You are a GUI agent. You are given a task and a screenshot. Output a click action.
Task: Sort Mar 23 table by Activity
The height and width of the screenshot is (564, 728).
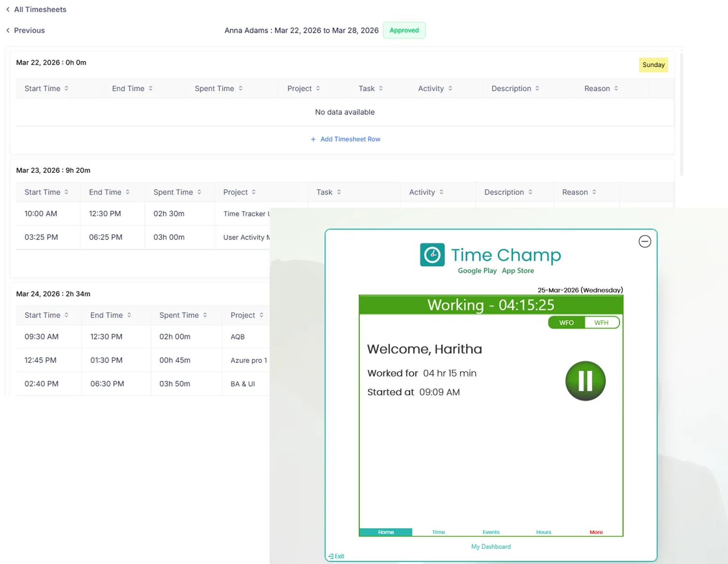point(441,192)
